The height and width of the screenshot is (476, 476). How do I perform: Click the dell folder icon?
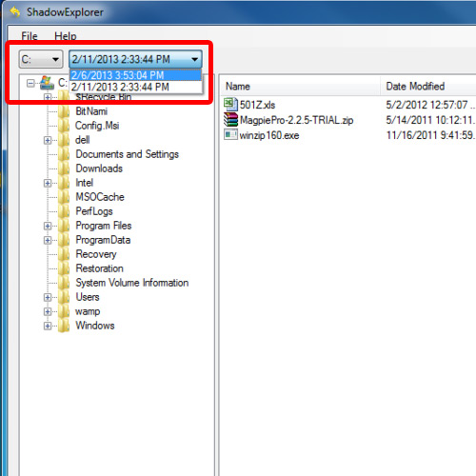click(x=64, y=140)
